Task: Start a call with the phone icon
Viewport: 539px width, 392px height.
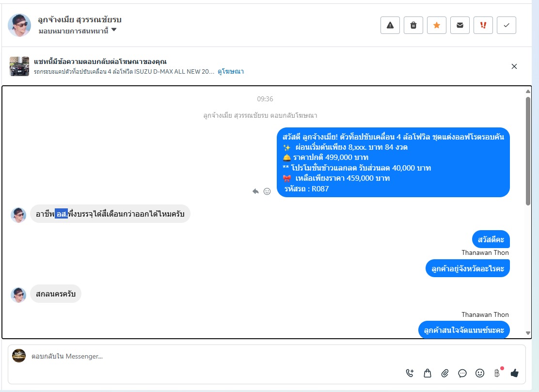Action: [x=410, y=373]
